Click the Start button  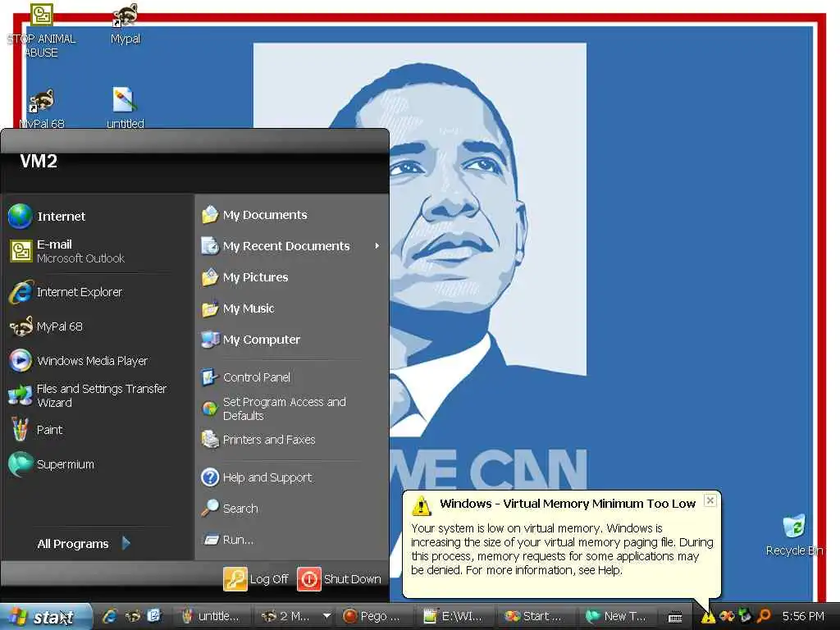pyautogui.click(x=45, y=617)
